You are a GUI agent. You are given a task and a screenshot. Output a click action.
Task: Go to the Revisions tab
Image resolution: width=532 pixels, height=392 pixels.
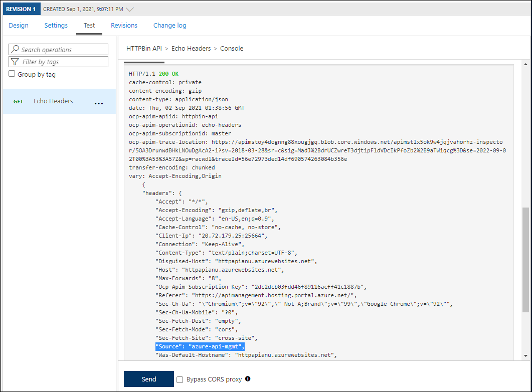pyautogui.click(x=124, y=26)
